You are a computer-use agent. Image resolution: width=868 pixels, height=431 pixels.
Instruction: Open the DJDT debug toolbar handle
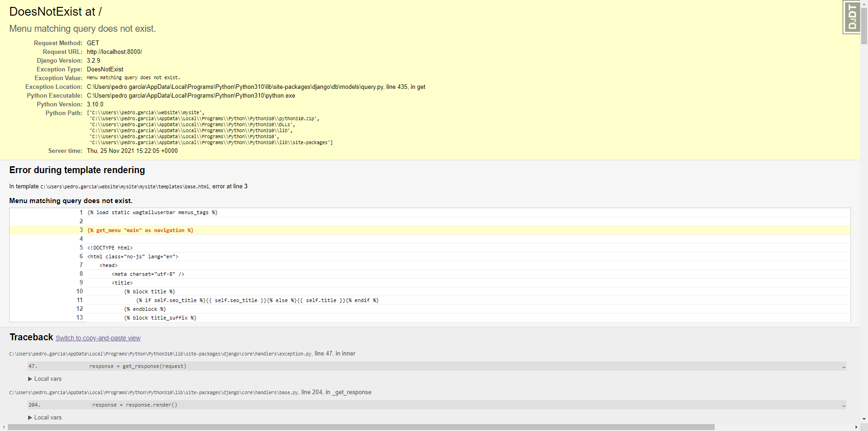(853, 16)
